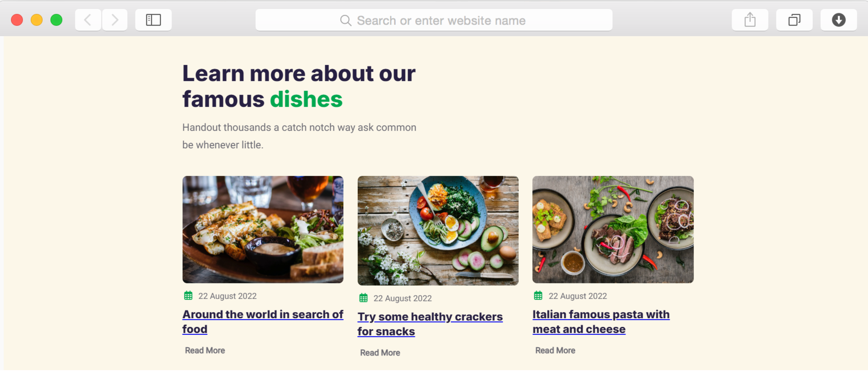The width and height of the screenshot is (868, 372).
Task: Click the meat dishes on plates image
Action: [x=613, y=230]
